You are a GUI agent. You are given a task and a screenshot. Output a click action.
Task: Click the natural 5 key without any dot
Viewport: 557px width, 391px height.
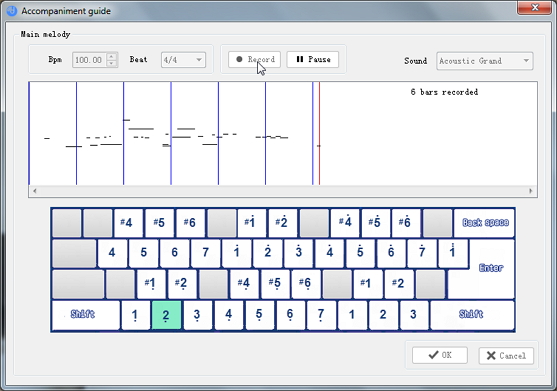144,254
